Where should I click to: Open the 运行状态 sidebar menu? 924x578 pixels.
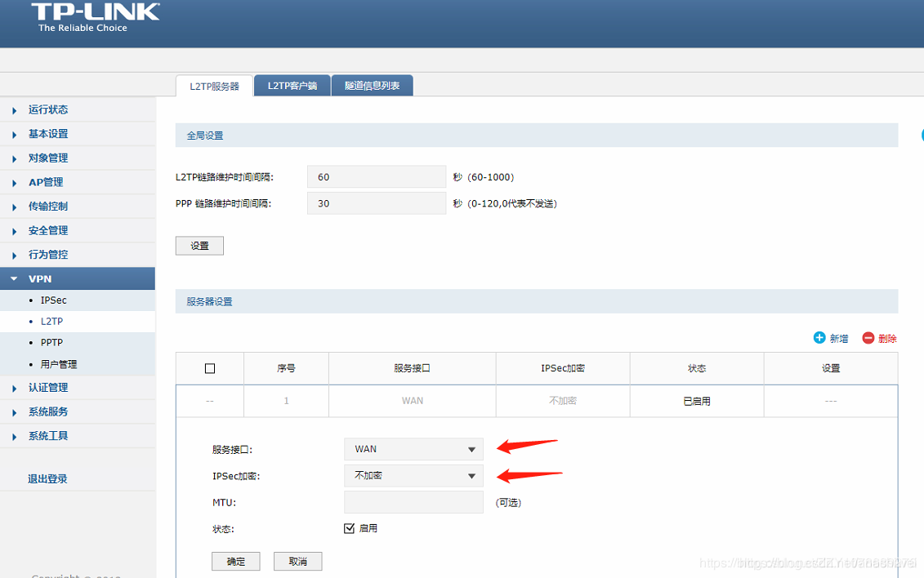pyautogui.click(x=48, y=109)
